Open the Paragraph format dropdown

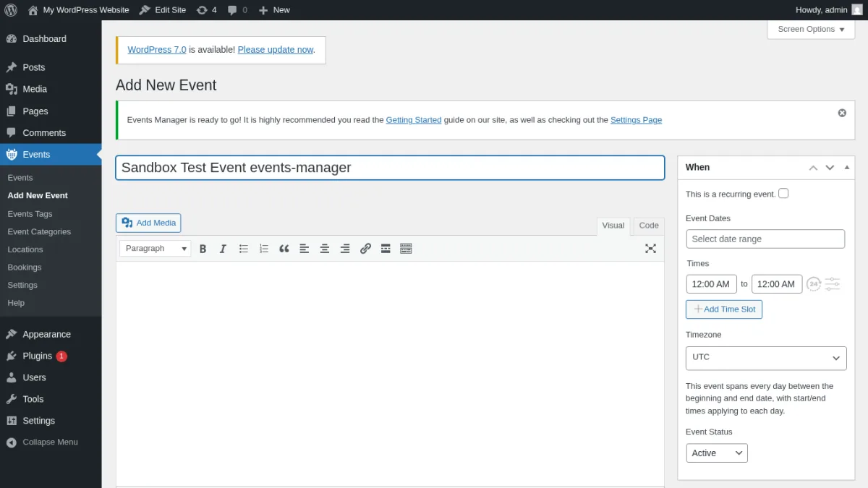[156, 249]
